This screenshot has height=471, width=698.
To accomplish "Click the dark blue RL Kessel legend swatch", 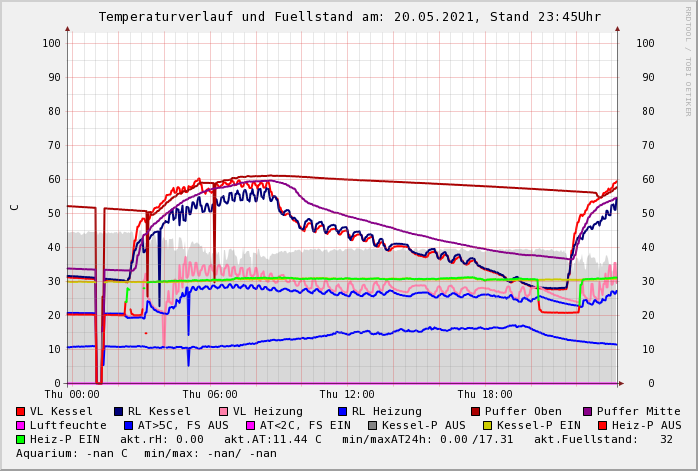I will [119, 411].
